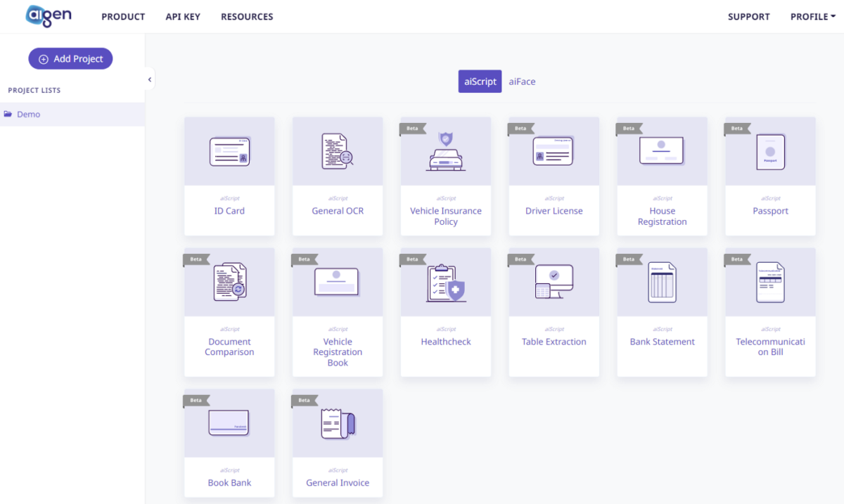
Task: Switch to the aiFace tab
Action: tap(522, 82)
